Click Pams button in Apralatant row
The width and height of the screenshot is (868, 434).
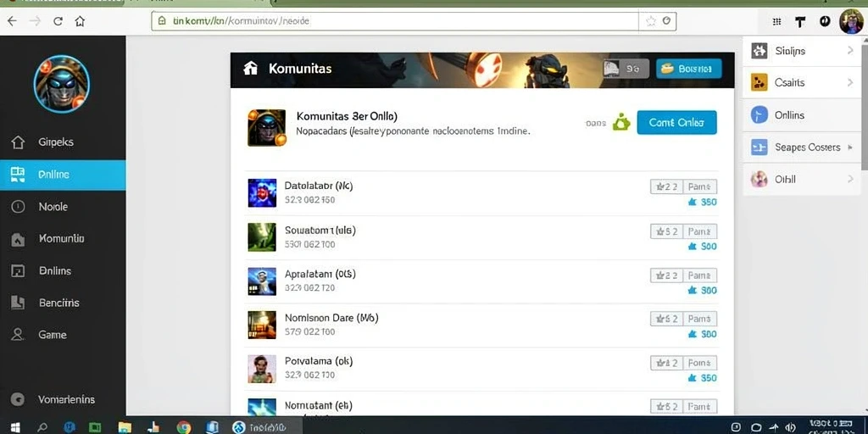click(699, 275)
